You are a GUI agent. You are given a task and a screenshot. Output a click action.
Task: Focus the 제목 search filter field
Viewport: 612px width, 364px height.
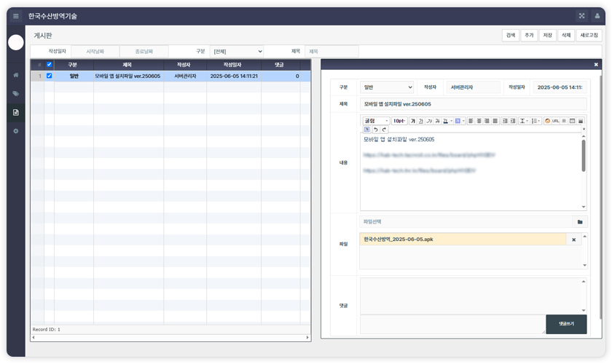coord(331,52)
